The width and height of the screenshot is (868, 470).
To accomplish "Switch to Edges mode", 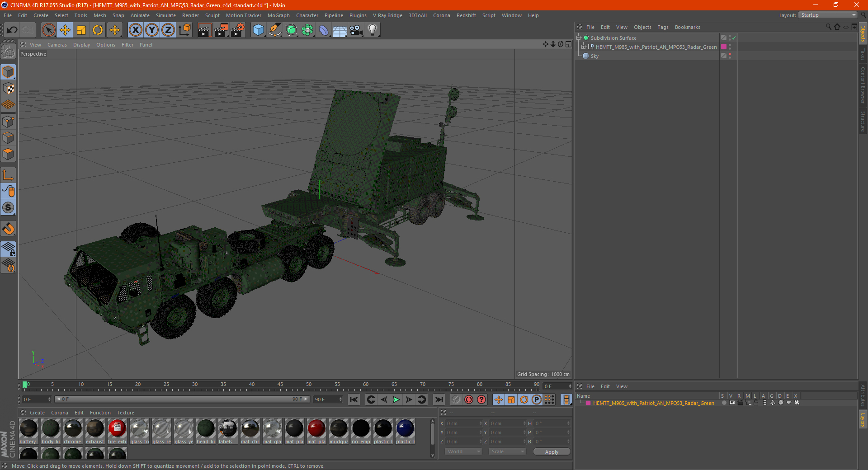I will (9, 138).
